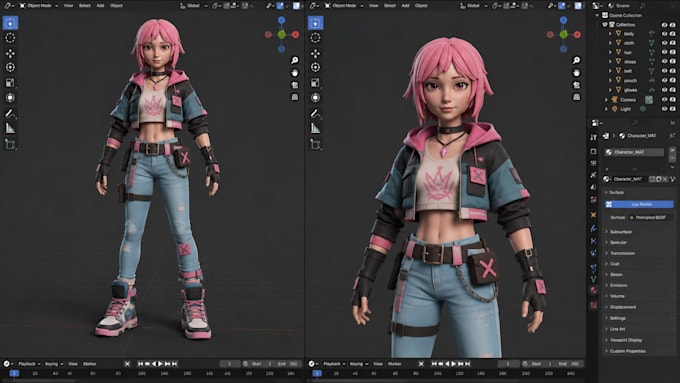Expand the body object in outliner
The image size is (680, 383).
[x=611, y=33]
